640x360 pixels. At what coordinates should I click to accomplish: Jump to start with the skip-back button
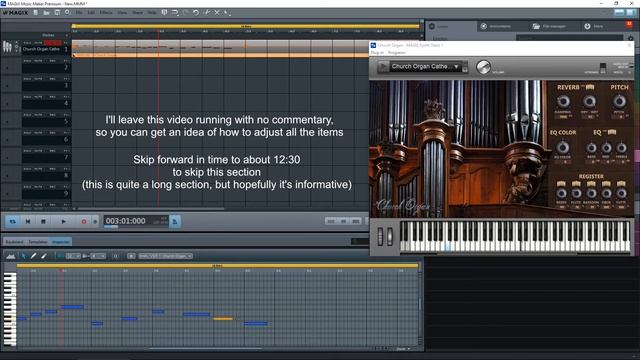pos(28,221)
